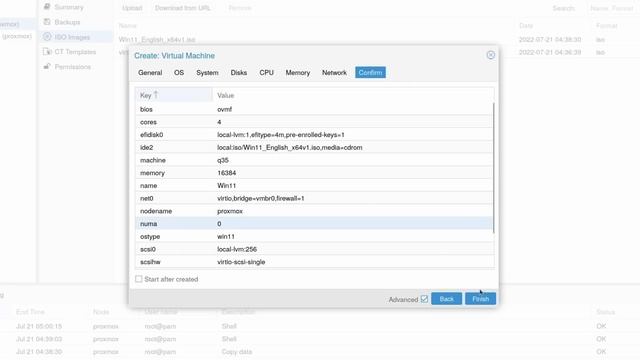
Task: Go to the System tab
Action: [207, 73]
